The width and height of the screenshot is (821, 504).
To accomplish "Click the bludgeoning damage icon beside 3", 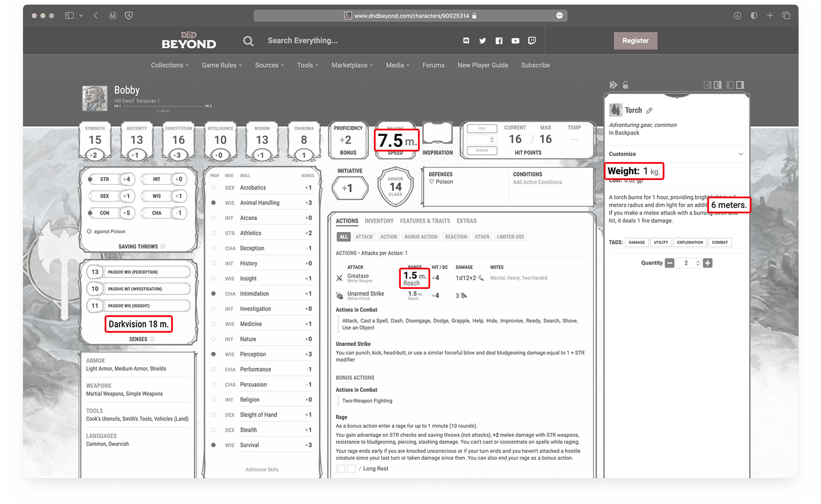I will [464, 296].
